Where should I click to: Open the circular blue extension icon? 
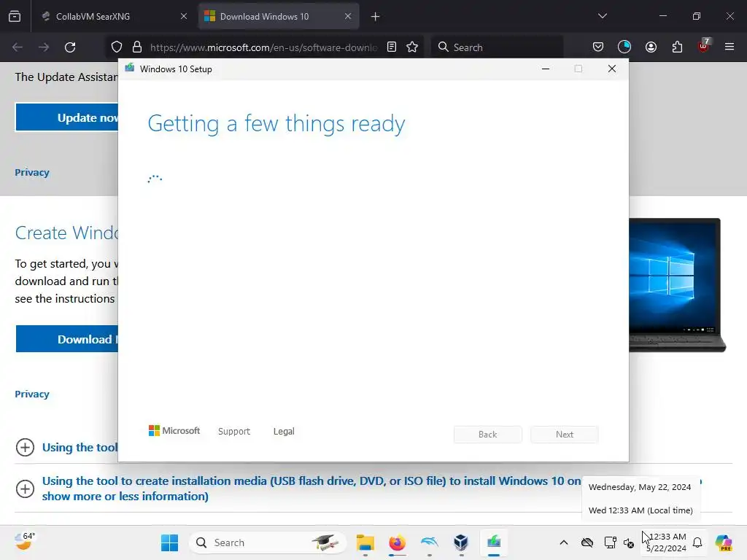click(624, 47)
